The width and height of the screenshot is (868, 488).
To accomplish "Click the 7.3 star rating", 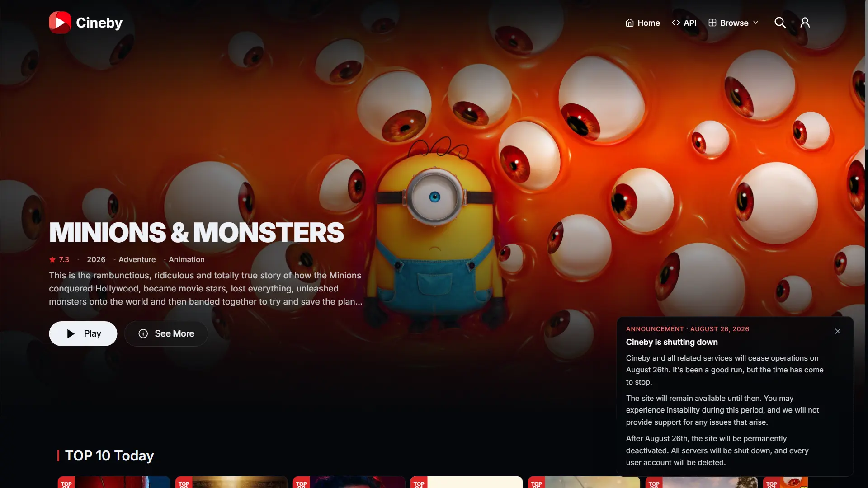I will tap(59, 259).
